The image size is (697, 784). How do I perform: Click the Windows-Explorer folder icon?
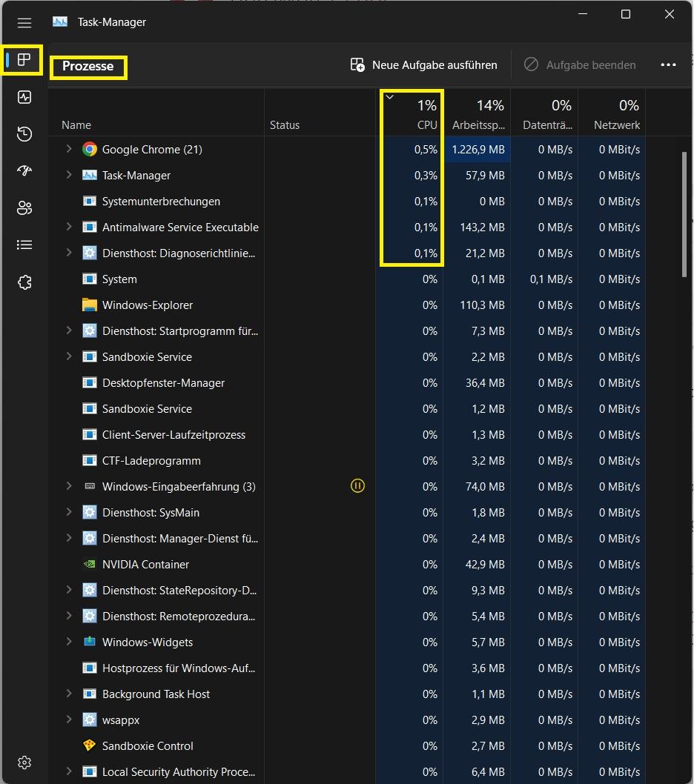pyautogui.click(x=90, y=305)
